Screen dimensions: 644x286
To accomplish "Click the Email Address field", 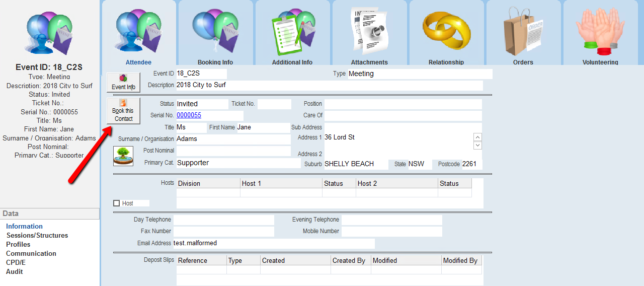I will click(x=274, y=243).
